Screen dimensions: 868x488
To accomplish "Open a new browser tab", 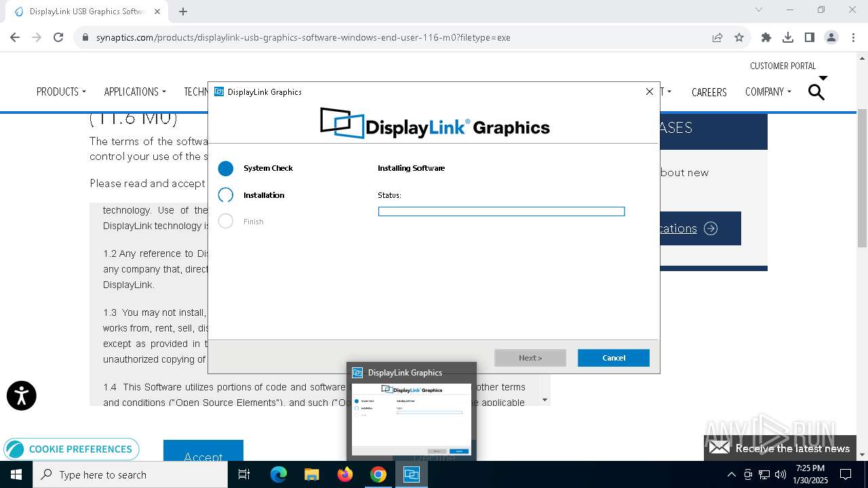I will click(x=183, y=11).
